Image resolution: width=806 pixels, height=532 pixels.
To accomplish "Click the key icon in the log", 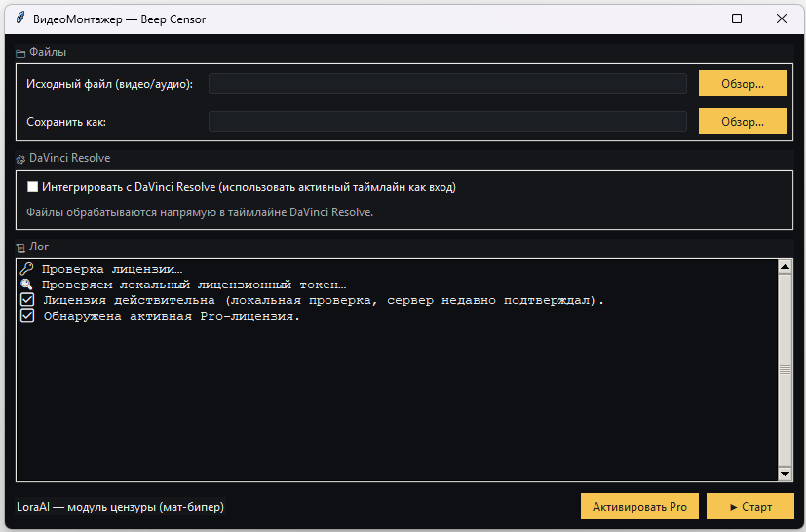I will click(x=26, y=268).
